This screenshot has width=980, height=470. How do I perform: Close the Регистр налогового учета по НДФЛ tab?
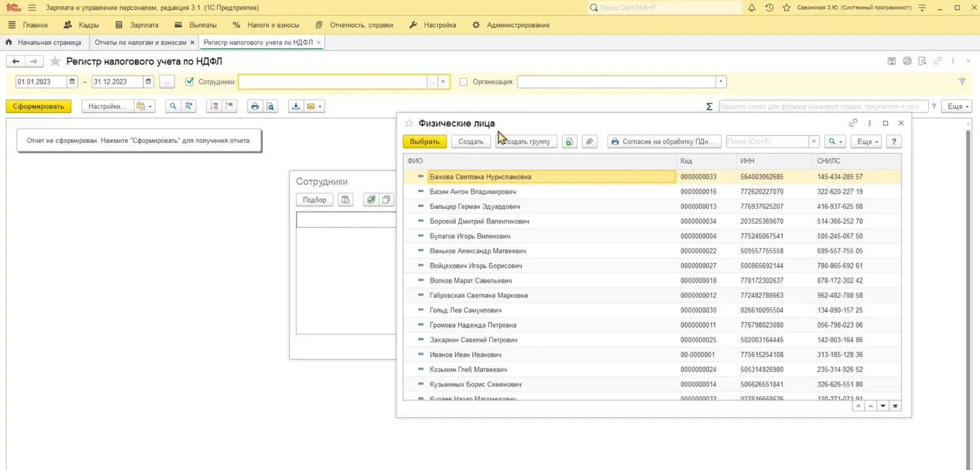(319, 42)
